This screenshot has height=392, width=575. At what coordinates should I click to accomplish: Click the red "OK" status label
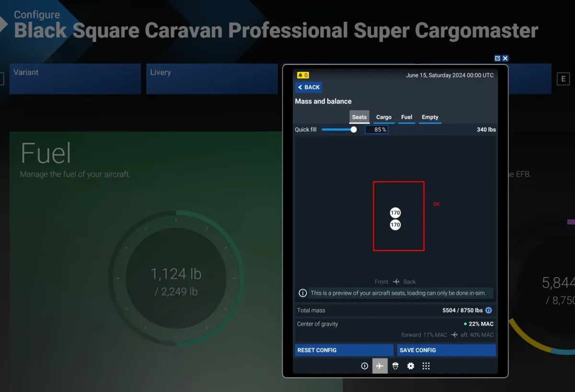click(437, 204)
